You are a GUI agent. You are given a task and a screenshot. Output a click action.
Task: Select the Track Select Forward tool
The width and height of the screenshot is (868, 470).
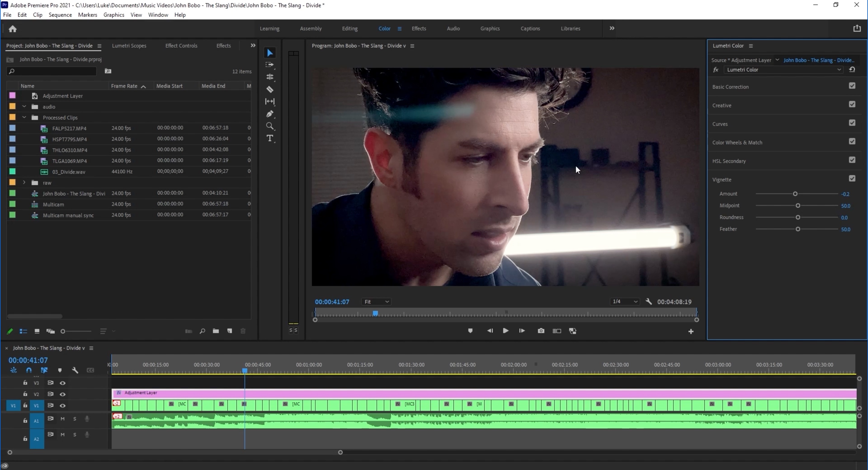pyautogui.click(x=270, y=65)
